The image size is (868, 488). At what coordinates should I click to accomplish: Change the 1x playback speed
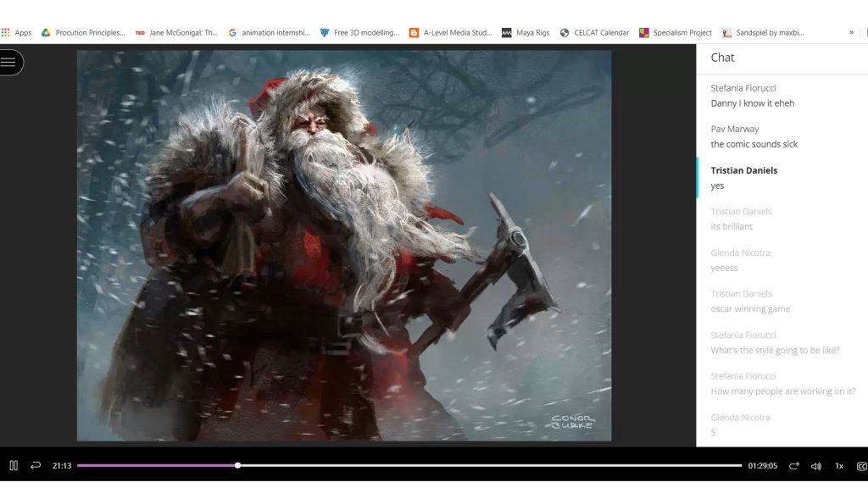tap(839, 466)
